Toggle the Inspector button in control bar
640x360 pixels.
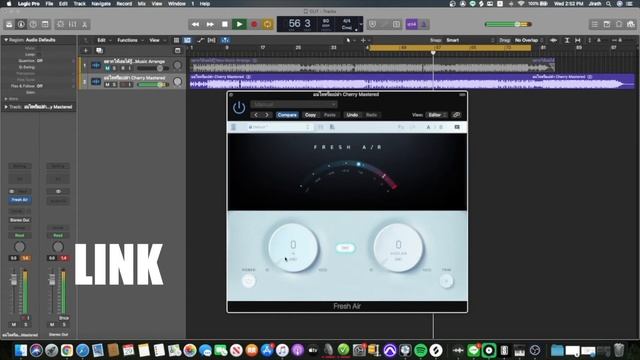point(21,24)
